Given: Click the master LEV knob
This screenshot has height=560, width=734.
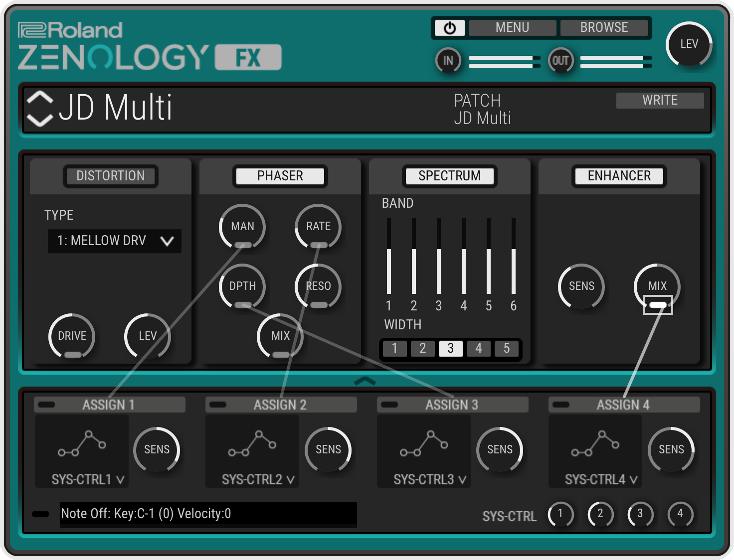Looking at the screenshot, I should [689, 44].
